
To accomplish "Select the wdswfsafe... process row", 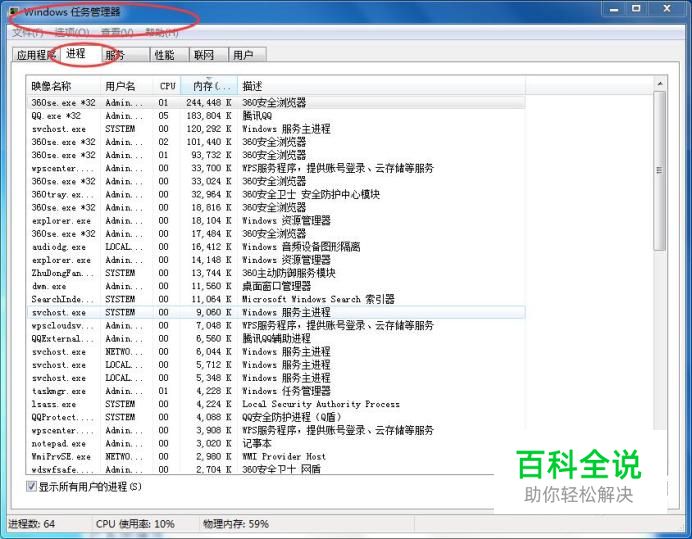I will click(276, 469).
